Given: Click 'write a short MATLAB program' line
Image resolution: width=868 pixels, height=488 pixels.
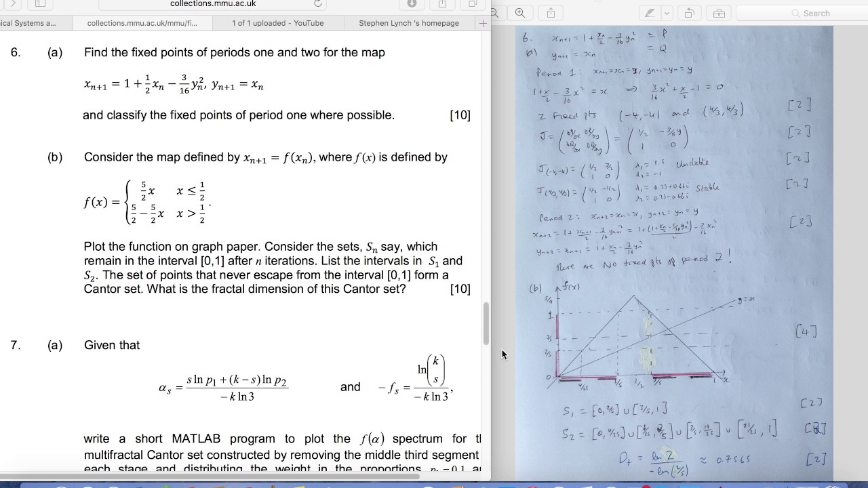Looking at the screenshot, I should [283, 439].
